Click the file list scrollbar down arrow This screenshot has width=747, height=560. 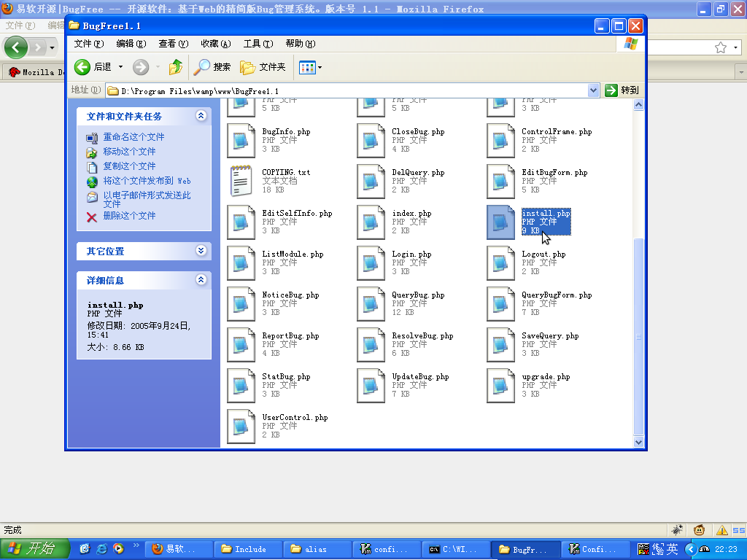(638, 443)
